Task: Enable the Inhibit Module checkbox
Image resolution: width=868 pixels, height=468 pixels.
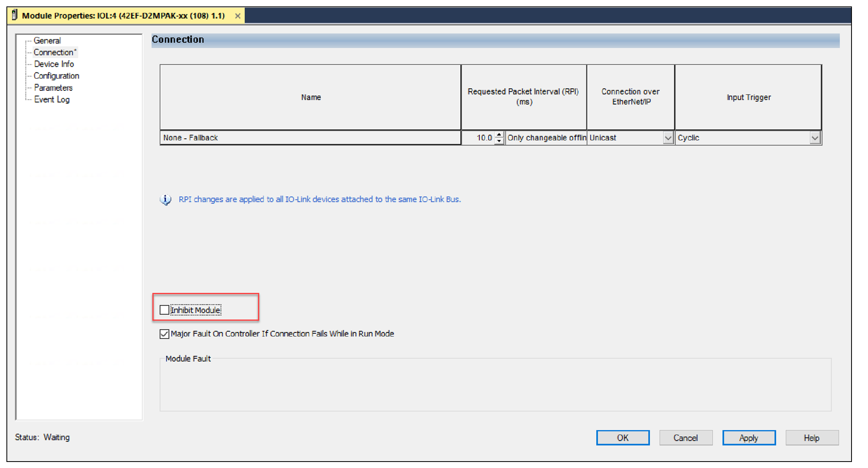Action: tap(164, 310)
